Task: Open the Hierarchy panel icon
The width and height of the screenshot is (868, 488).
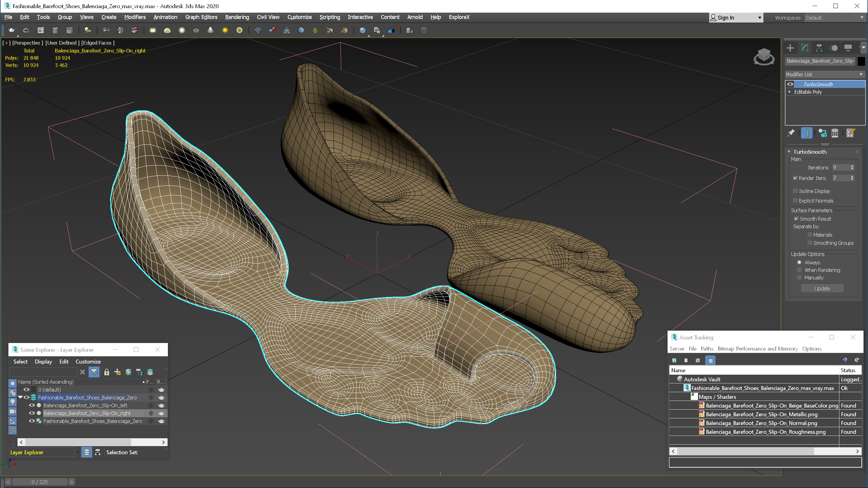Action: coord(819,48)
